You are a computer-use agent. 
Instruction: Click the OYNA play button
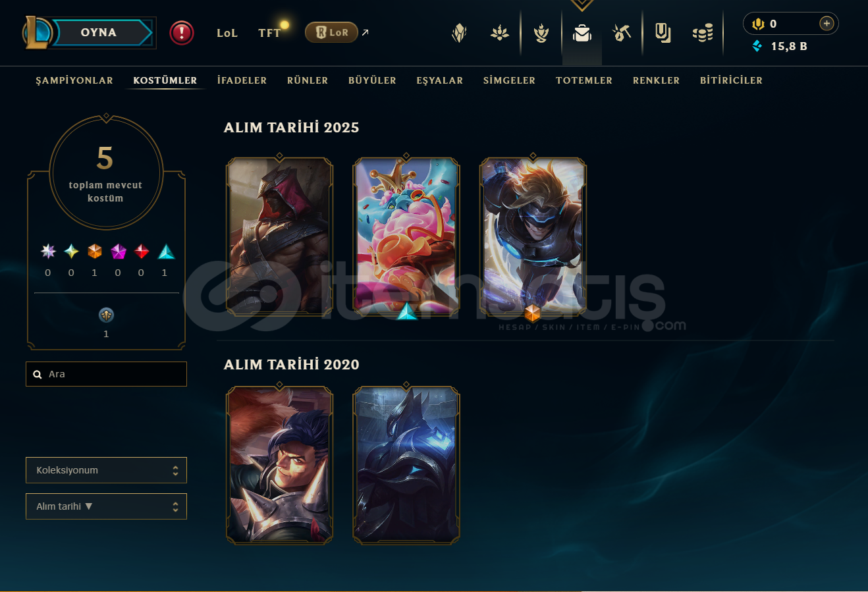(100, 32)
